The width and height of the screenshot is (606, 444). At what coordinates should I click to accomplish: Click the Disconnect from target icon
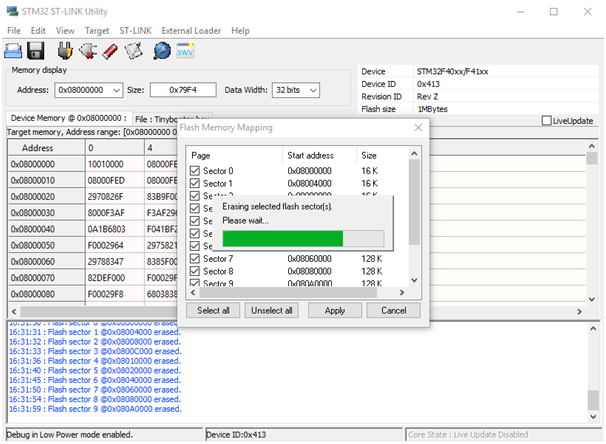[x=88, y=51]
